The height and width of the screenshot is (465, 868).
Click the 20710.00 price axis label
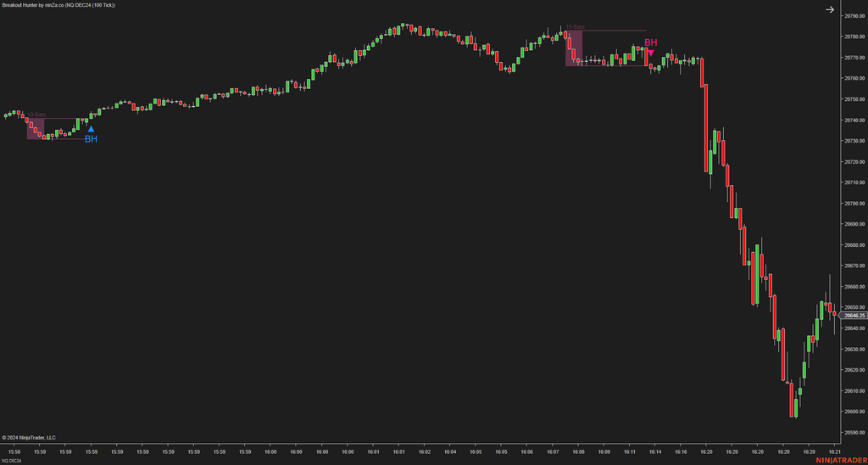coord(854,182)
